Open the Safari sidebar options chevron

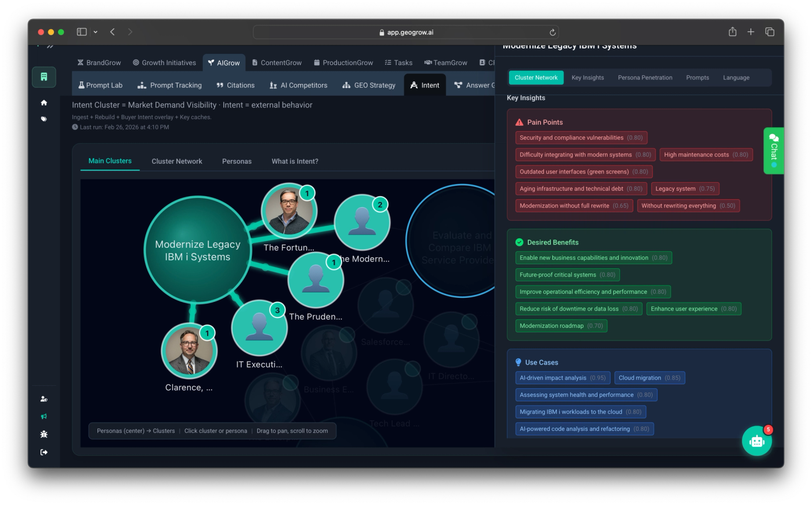96,32
